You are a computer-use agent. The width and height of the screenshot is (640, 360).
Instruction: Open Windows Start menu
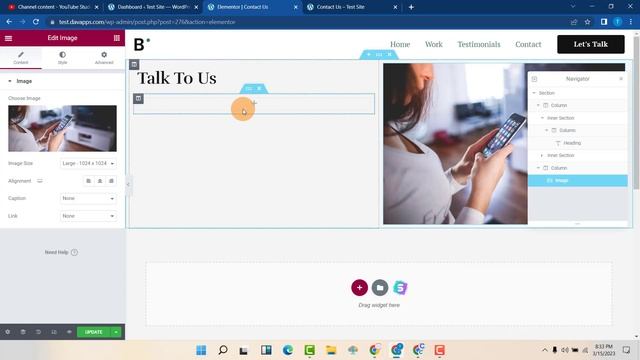coord(201,350)
